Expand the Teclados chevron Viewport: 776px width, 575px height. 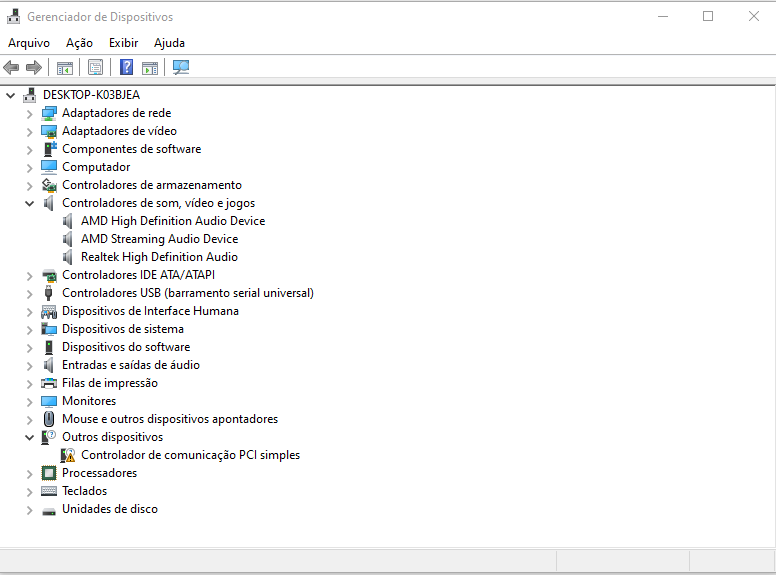(30, 492)
